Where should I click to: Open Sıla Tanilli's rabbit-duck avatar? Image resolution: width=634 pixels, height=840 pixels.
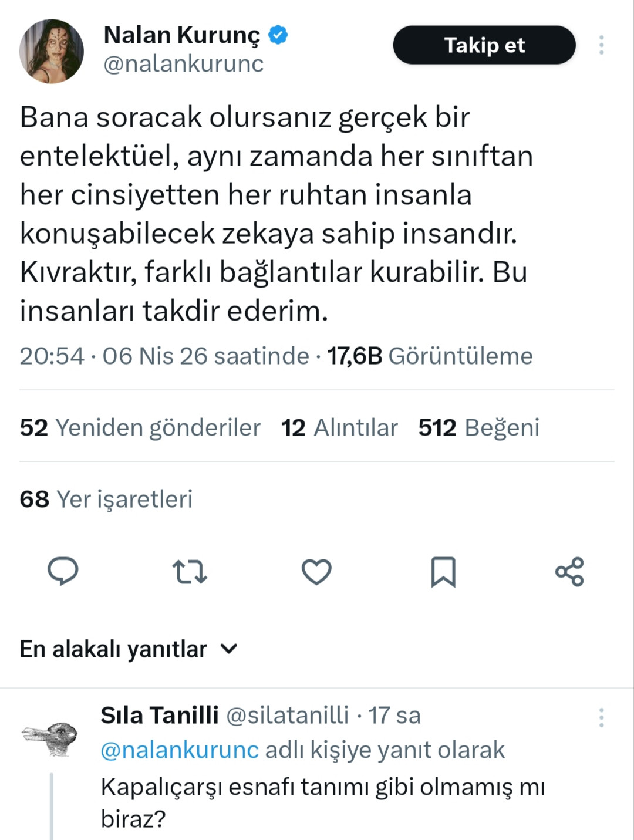[x=50, y=737]
